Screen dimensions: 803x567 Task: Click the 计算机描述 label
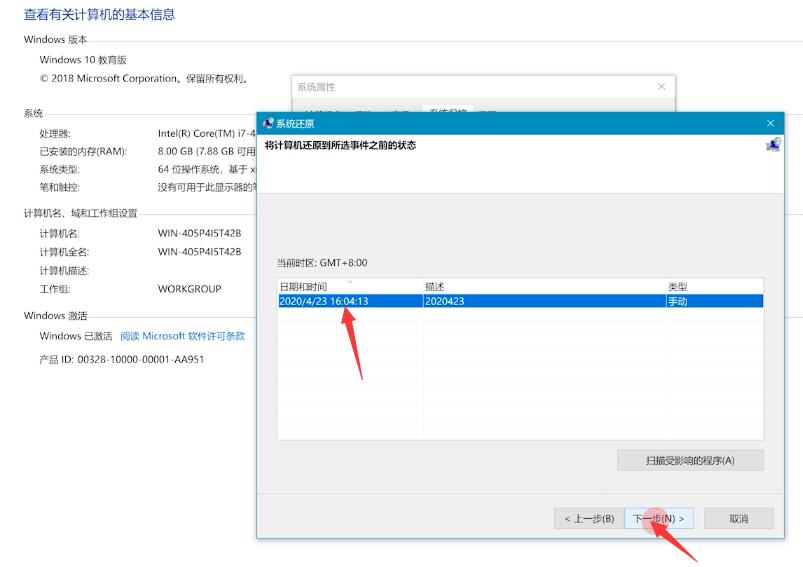[64, 270]
